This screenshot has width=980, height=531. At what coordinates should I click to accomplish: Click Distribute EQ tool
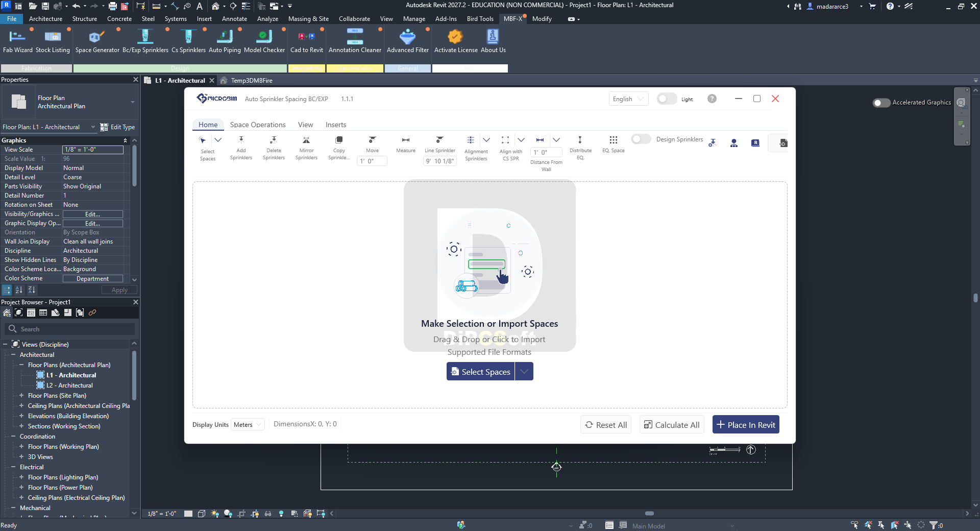click(x=580, y=148)
